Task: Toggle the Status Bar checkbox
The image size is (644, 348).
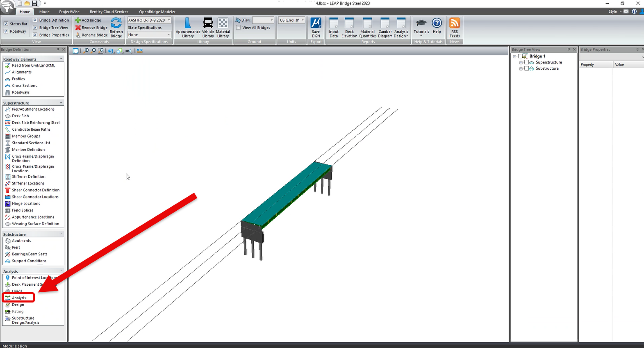Action: click(6, 24)
